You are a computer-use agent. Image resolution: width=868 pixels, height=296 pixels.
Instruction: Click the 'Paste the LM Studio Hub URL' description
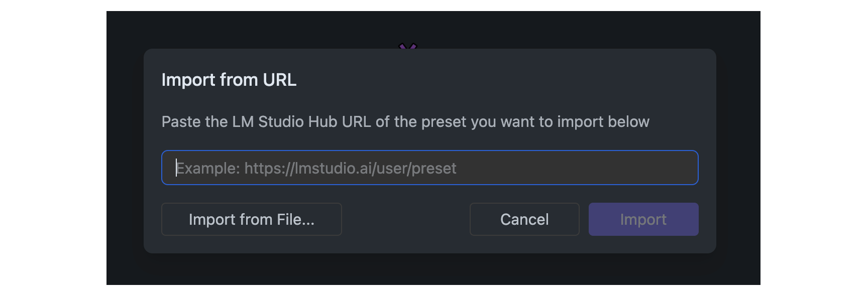[x=405, y=121]
